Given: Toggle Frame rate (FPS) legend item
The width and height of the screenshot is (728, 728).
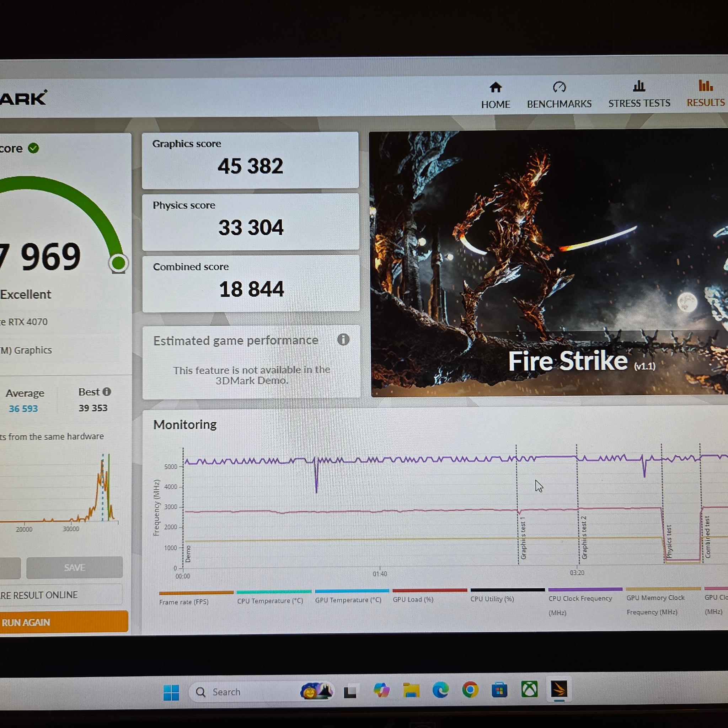Looking at the screenshot, I should point(196,598).
